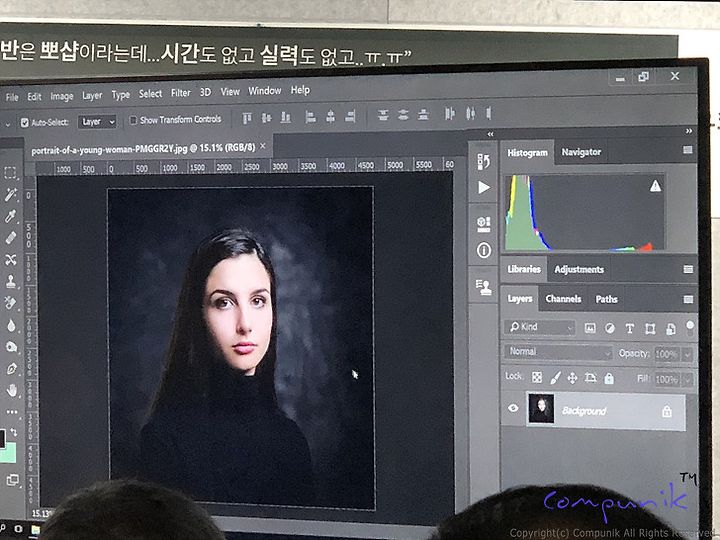Open the Auto-Select Layer dropdown
720x540 pixels.
[97, 121]
